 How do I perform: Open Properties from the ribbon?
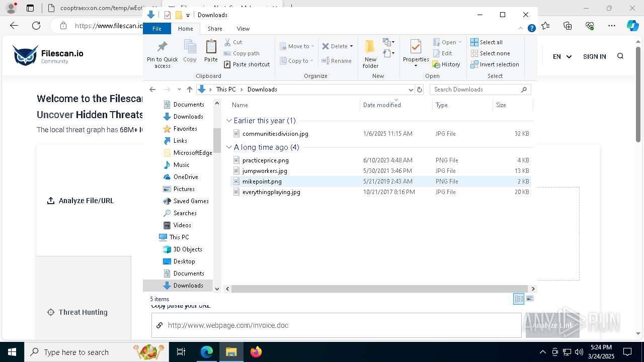[416, 53]
